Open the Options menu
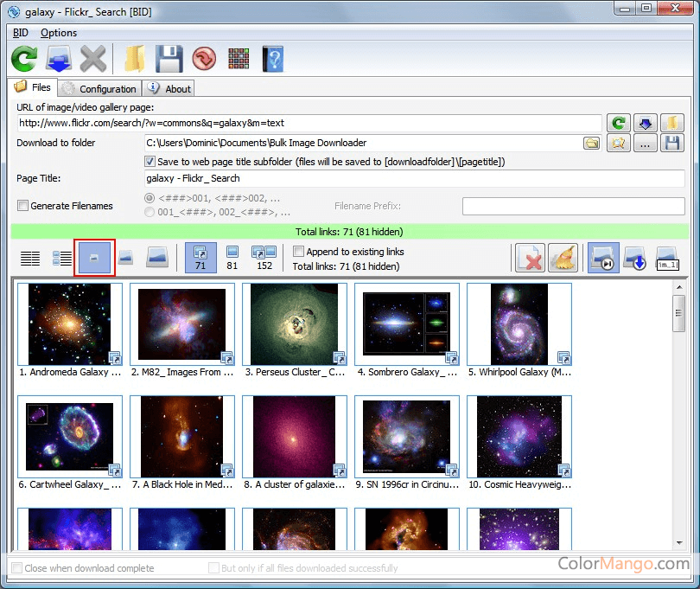The height and width of the screenshot is (589, 700). pos(59,33)
